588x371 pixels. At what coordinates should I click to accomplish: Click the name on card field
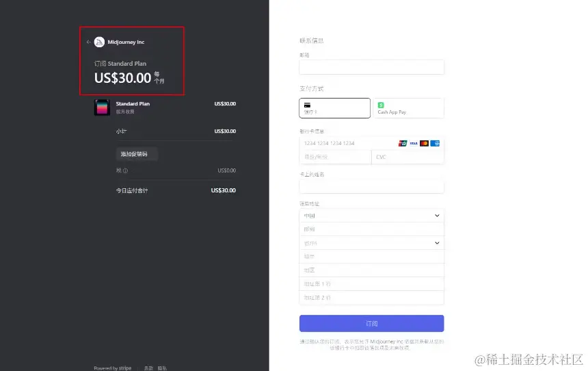point(371,187)
